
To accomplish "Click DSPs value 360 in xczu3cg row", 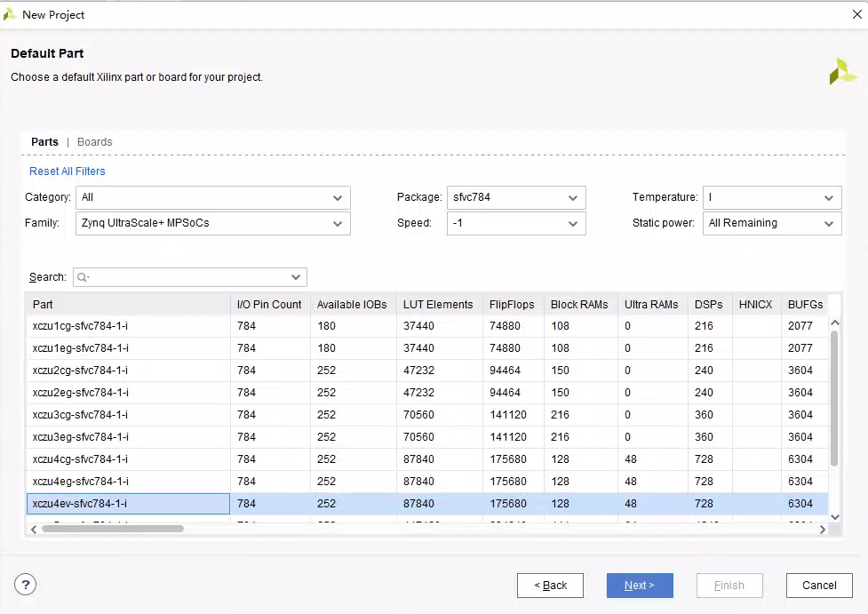I will pyautogui.click(x=705, y=415).
